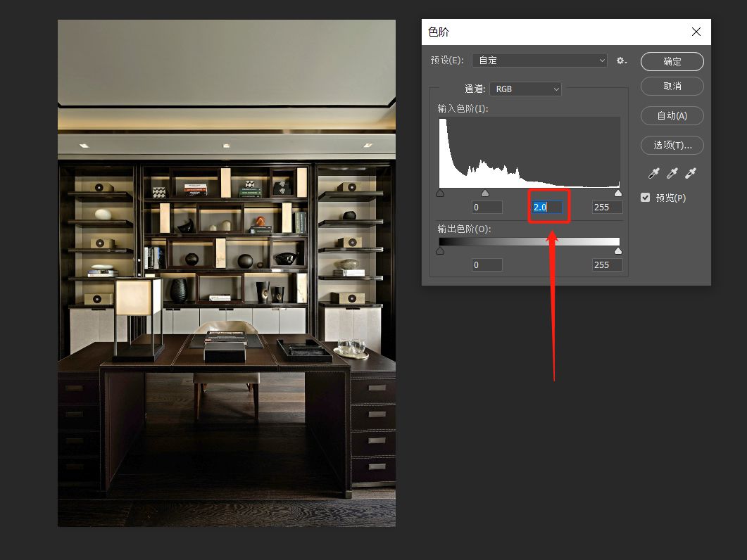Apply auto correction via 自动(A)
The width and height of the screenshot is (747, 560).
[672, 115]
